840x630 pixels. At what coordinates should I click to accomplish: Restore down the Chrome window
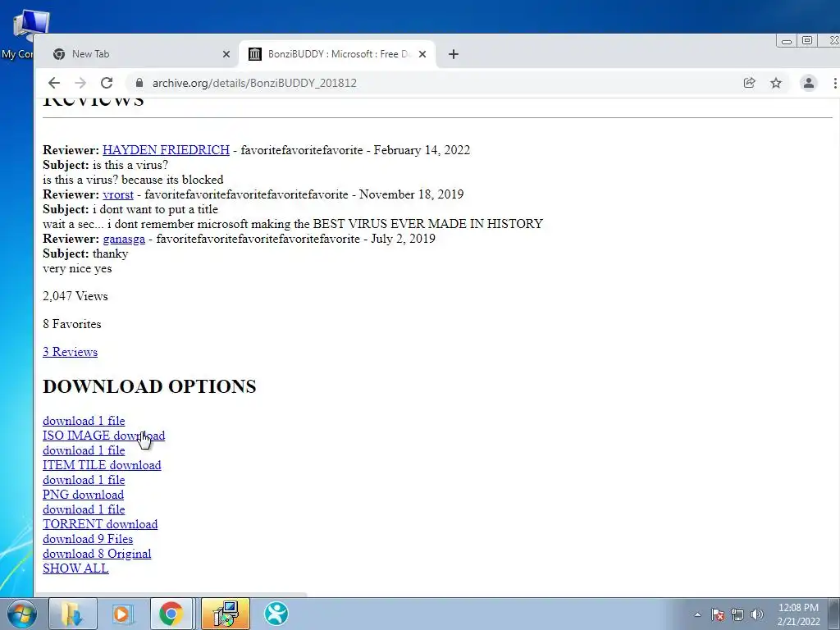(x=807, y=41)
